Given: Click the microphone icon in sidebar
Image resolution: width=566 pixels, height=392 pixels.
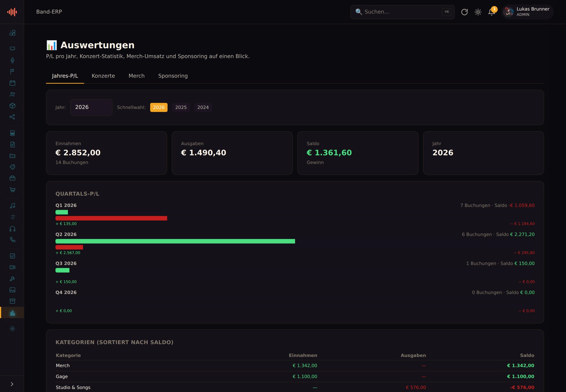Looking at the screenshot, I should pos(12,60).
